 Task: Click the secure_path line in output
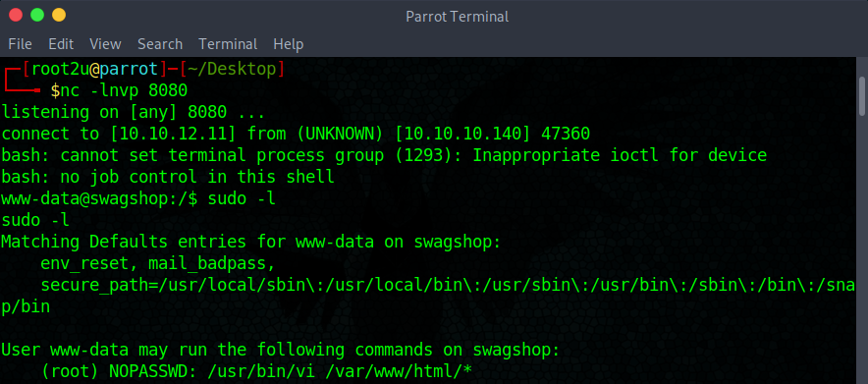pyautogui.click(x=428, y=296)
